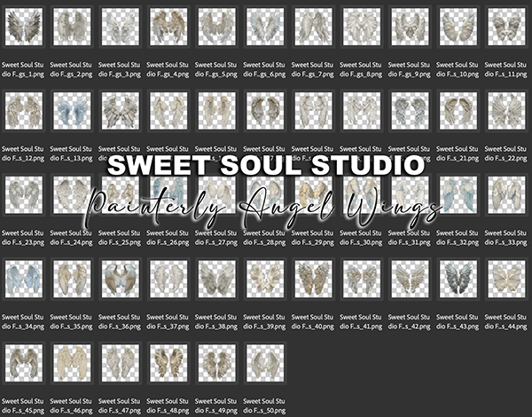
Task: Select the wings thumbnail for file s_12.png
Action: (x=24, y=111)
